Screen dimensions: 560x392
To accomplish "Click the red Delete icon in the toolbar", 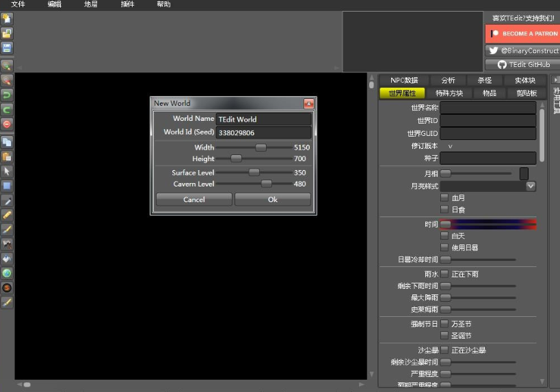I will [7, 124].
